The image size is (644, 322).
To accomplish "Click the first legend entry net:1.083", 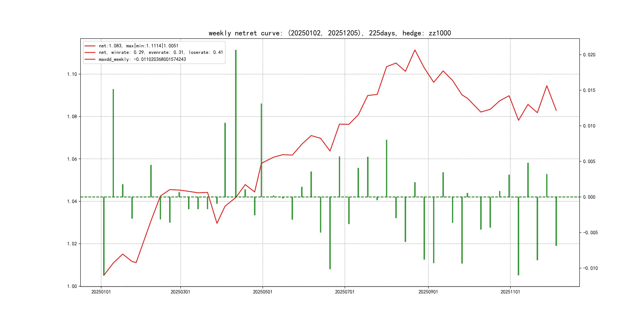I will click(x=138, y=46).
